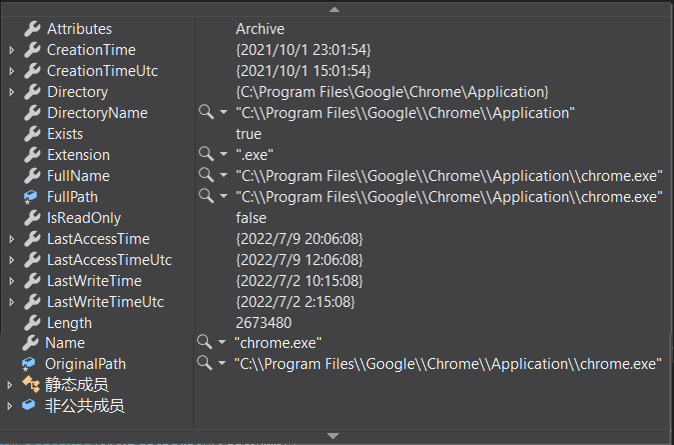Click the wrench icon beside Attributes
The width and height of the screenshot is (674, 445).
[32, 29]
